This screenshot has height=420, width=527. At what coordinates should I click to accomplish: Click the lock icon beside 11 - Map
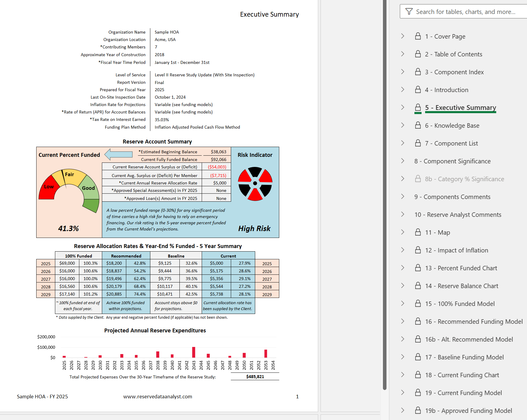[x=418, y=232]
